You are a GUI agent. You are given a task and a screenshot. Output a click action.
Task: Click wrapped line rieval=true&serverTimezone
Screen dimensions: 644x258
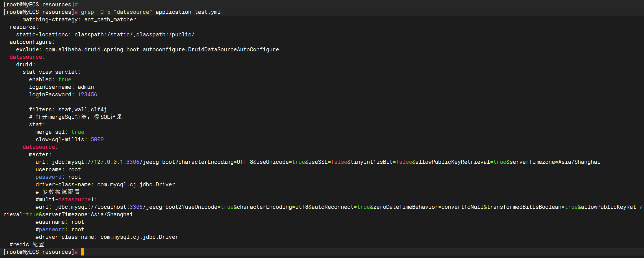[68, 214]
